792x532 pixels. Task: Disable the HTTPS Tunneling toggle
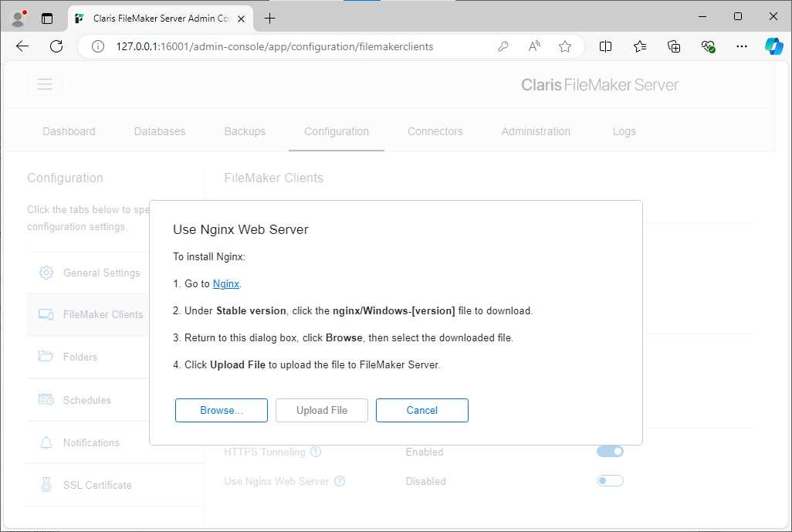tap(610, 451)
